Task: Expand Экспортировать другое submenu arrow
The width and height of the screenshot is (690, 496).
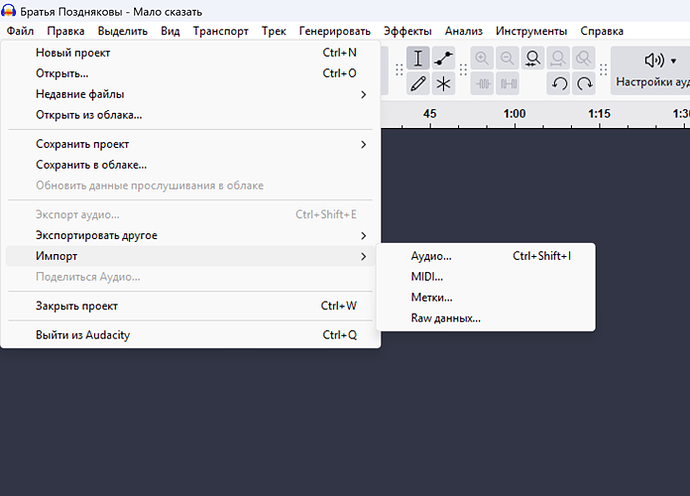Action: pyautogui.click(x=363, y=236)
